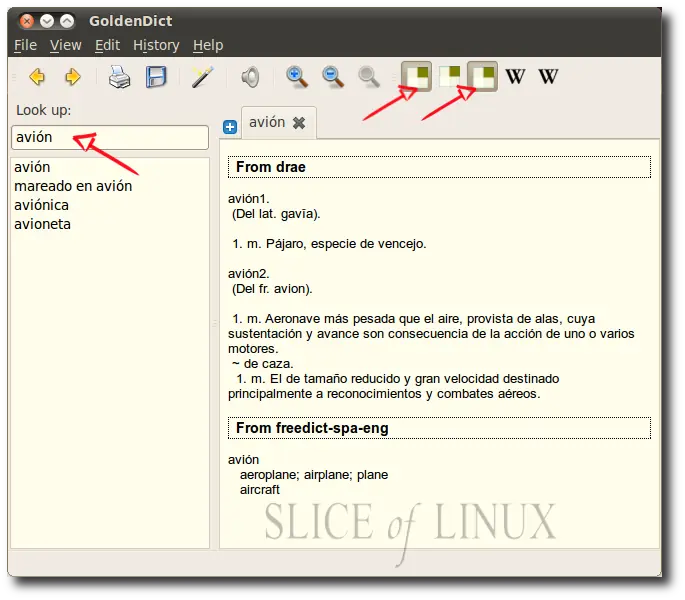
Task: Go forward with the right arrow icon
Action: (x=73, y=77)
